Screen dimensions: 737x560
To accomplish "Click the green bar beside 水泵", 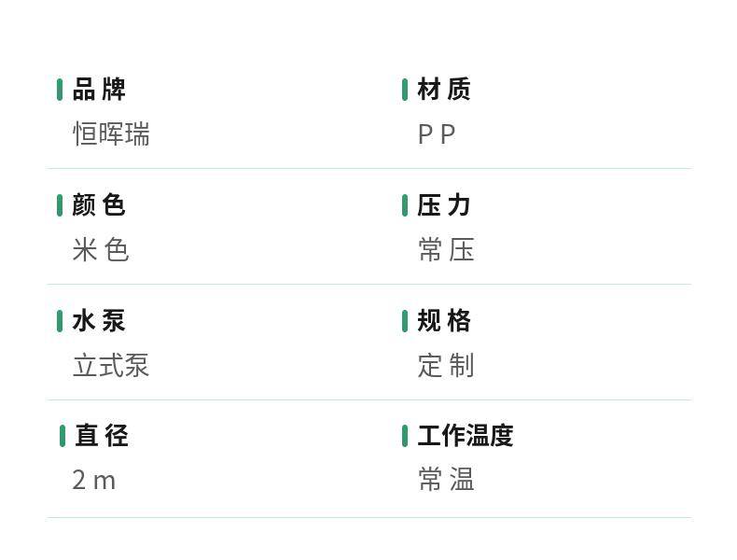I will [x=60, y=321].
